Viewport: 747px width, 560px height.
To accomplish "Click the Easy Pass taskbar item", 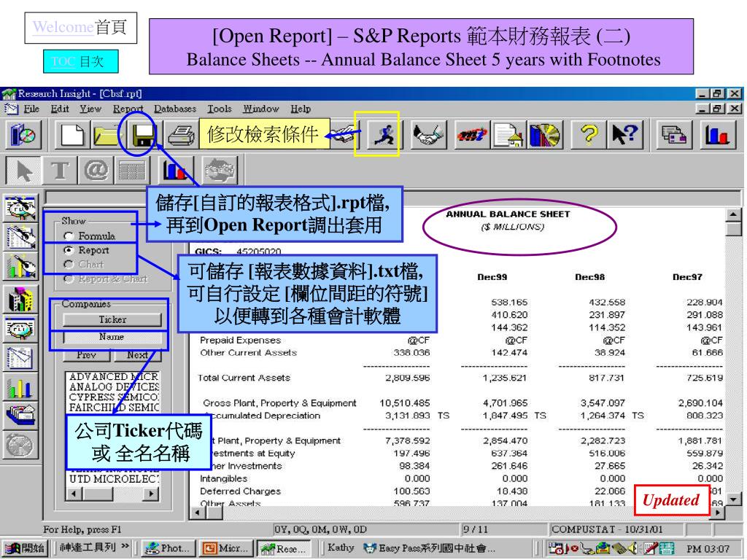I will (429, 548).
